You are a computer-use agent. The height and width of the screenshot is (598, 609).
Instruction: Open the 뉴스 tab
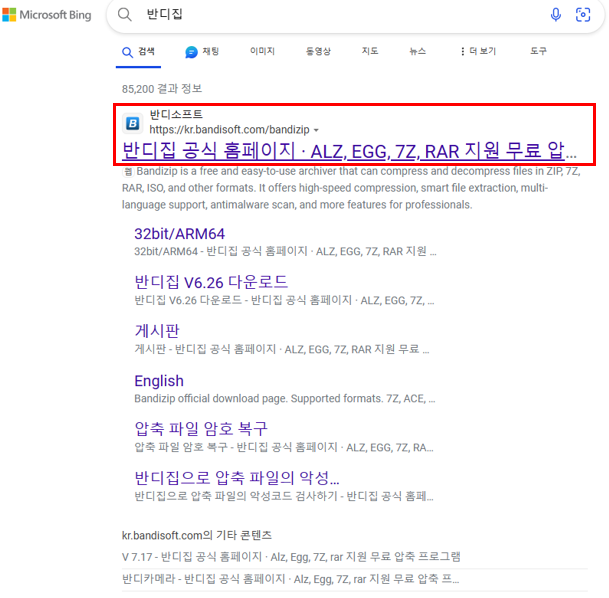click(x=418, y=51)
